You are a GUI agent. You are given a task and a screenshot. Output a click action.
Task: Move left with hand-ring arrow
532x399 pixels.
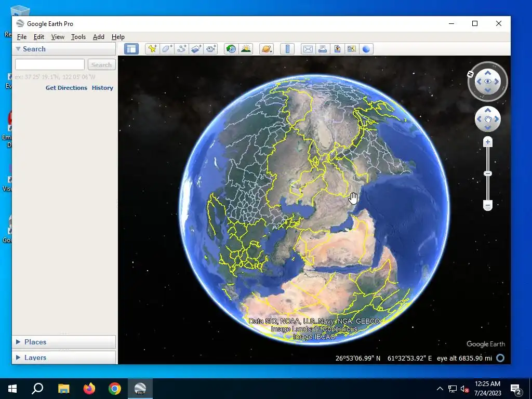[479, 119]
